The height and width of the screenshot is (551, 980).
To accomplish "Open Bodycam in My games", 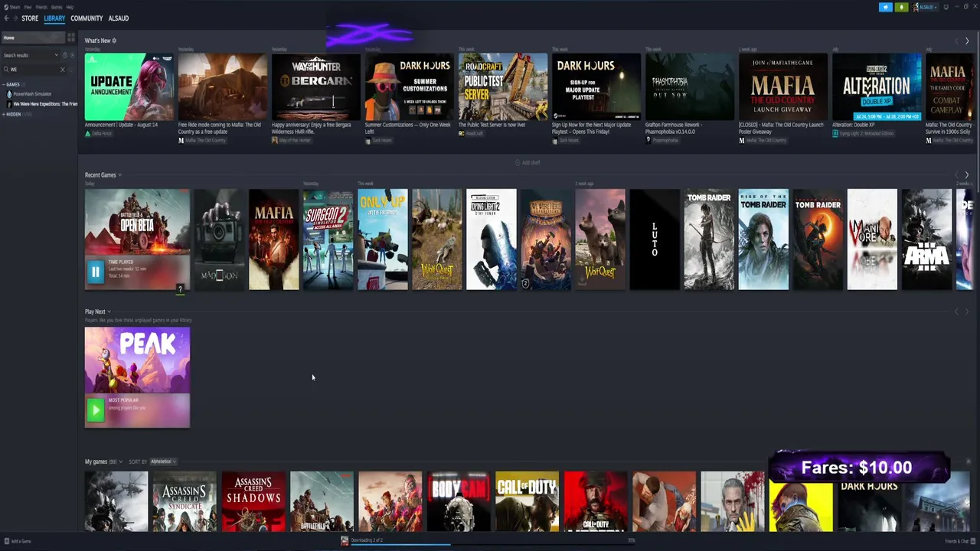I will pyautogui.click(x=459, y=501).
